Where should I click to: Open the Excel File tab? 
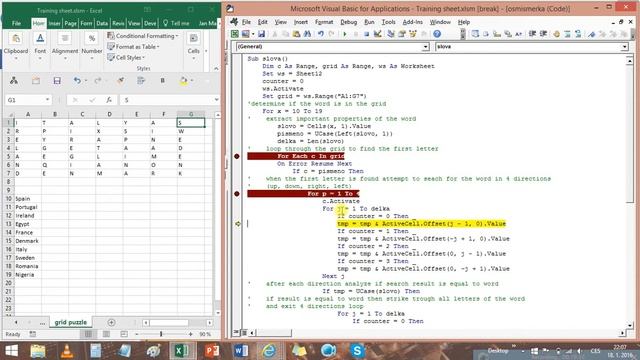coord(16,23)
